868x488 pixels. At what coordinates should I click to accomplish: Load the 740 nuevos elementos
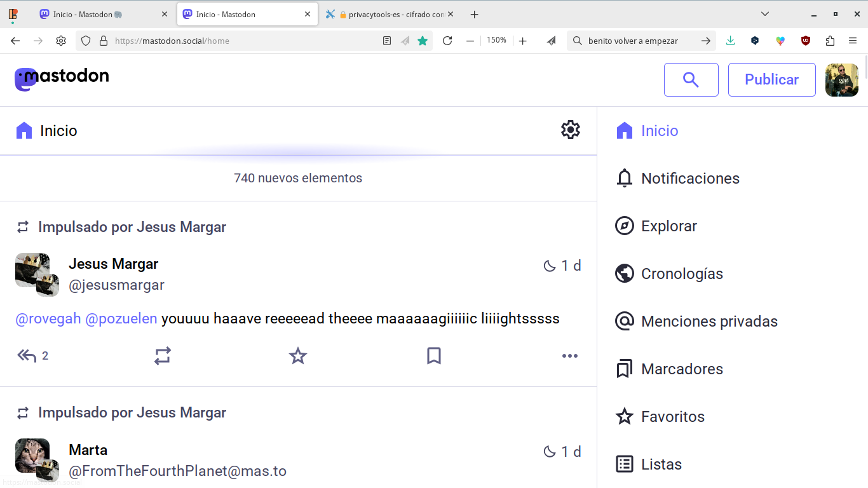298,178
